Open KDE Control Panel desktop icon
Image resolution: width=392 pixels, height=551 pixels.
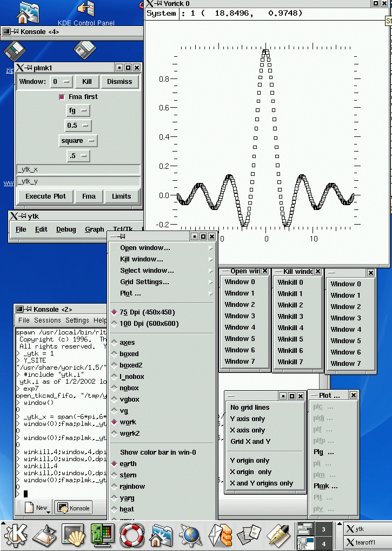click(86, 12)
